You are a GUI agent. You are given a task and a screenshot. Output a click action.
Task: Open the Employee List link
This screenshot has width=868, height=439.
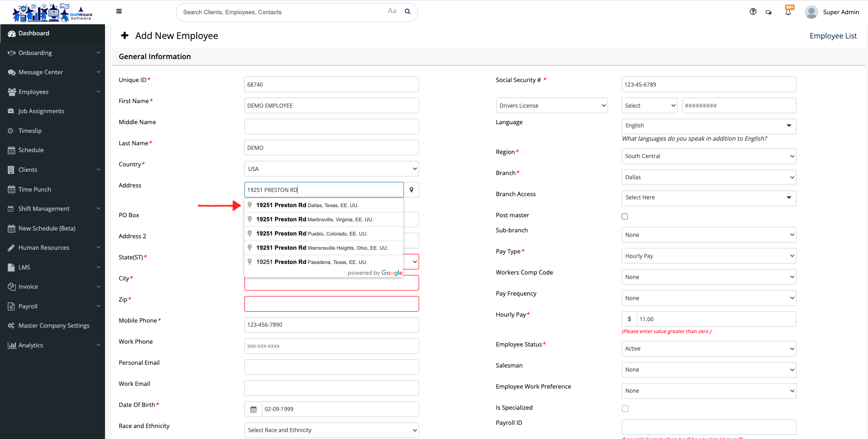tap(833, 36)
